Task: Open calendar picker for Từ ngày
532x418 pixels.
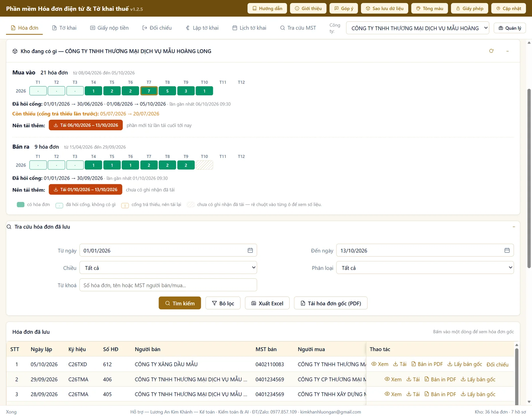Action: [x=250, y=250]
